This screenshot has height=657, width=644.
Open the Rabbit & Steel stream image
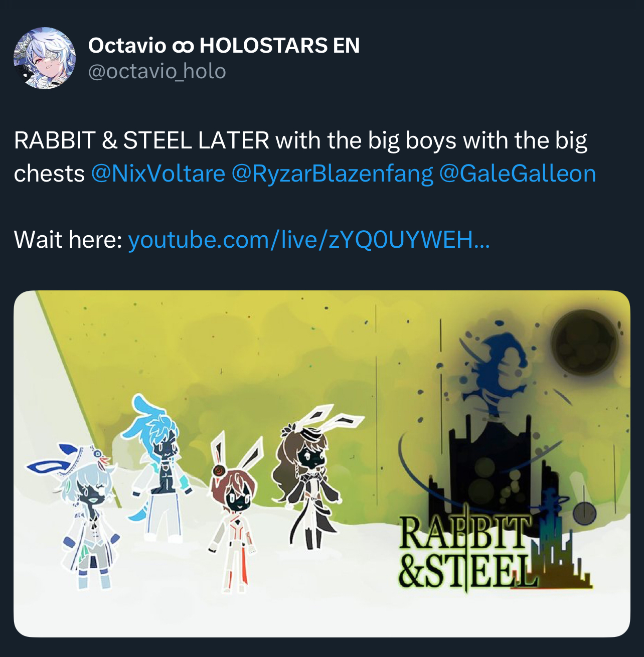coord(322,464)
